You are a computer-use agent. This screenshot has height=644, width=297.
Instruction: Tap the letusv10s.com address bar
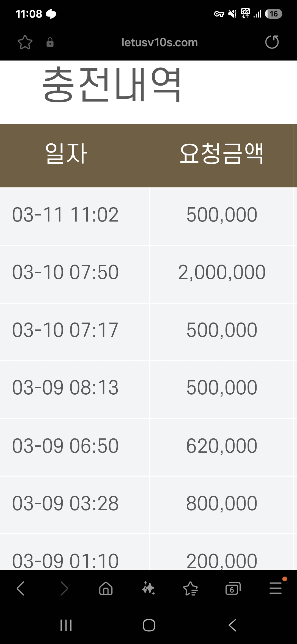click(x=159, y=42)
